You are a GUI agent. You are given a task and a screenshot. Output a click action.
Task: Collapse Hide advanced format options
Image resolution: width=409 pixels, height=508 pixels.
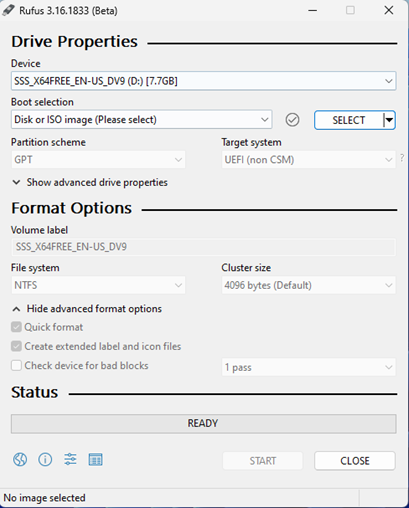pos(87,309)
